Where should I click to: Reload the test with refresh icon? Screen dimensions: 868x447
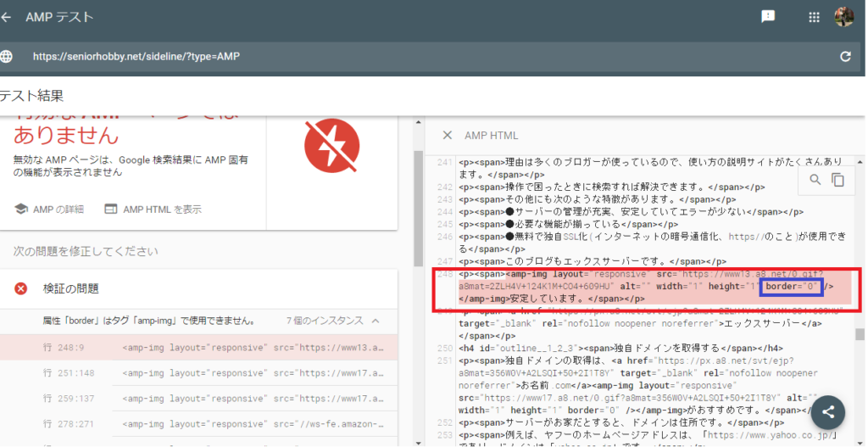[x=845, y=56]
